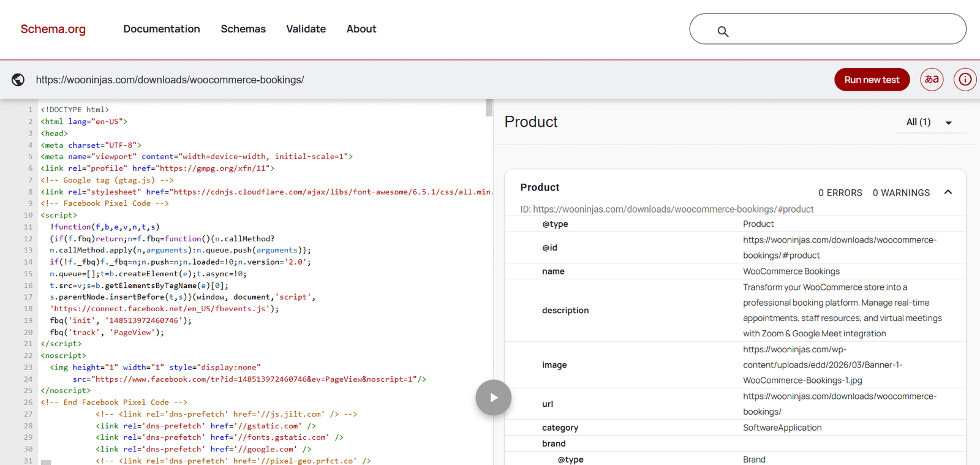
Task: Open the Schemas menu item
Action: pyautogui.click(x=243, y=29)
